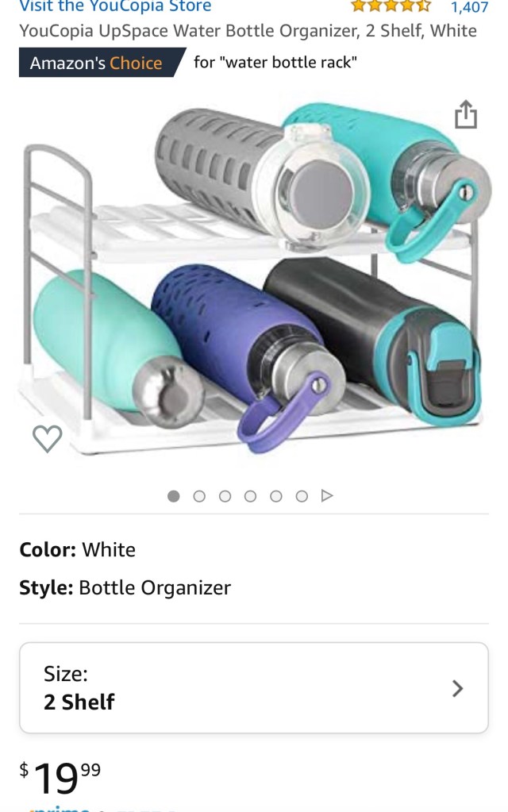Visit the YouCopia Store link
The width and height of the screenshot is (508, 812).
pyautogui.click(x=115, y=6)
